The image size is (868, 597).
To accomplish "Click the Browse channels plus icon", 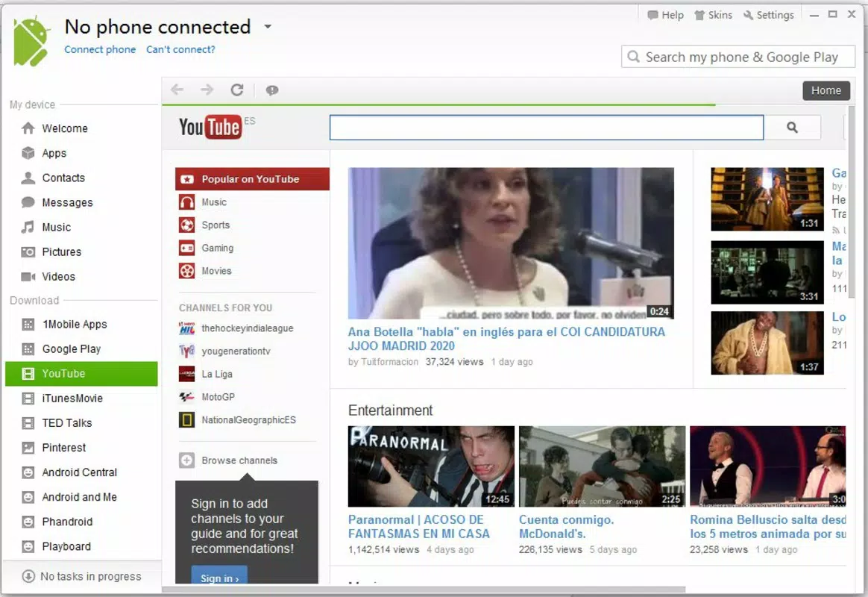I will 187,460.
